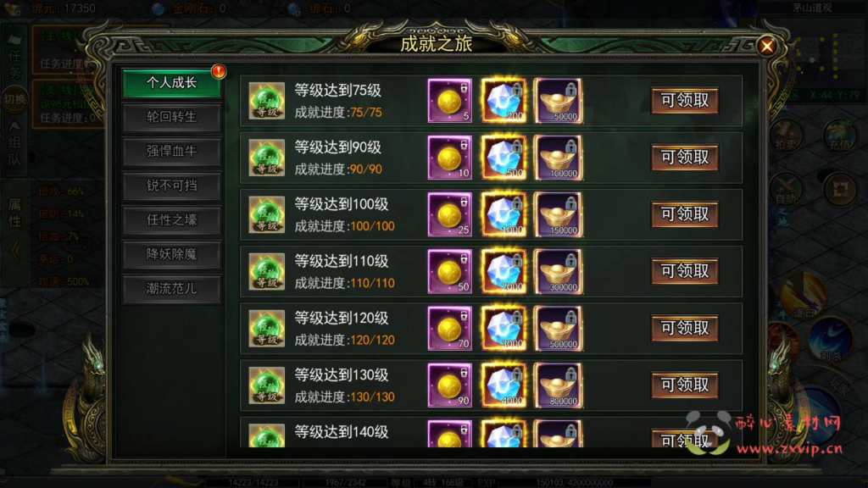Claim reward for 等级达到120级
This screenshot has width=868, height=488.
pyautogui.click(x=685, y=329)
